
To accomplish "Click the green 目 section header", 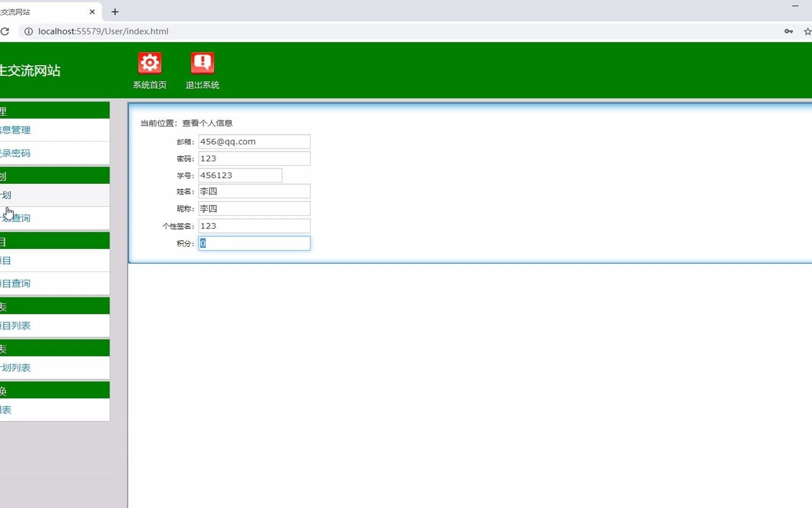I will (x=55, y=241).
